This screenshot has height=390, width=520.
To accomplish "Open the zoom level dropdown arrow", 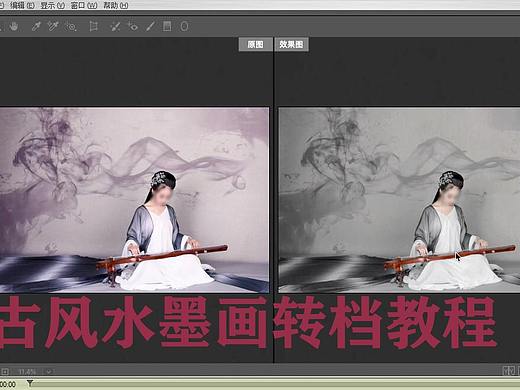I will point(49,371).
